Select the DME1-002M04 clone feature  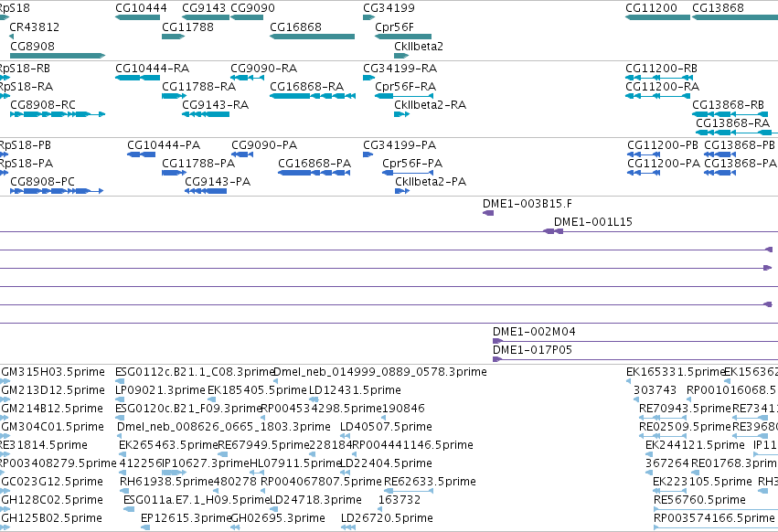point(635,341)
